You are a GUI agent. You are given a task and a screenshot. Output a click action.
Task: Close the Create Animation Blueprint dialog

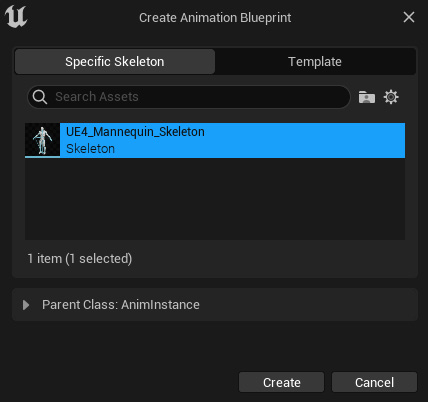tap(409, 17)
